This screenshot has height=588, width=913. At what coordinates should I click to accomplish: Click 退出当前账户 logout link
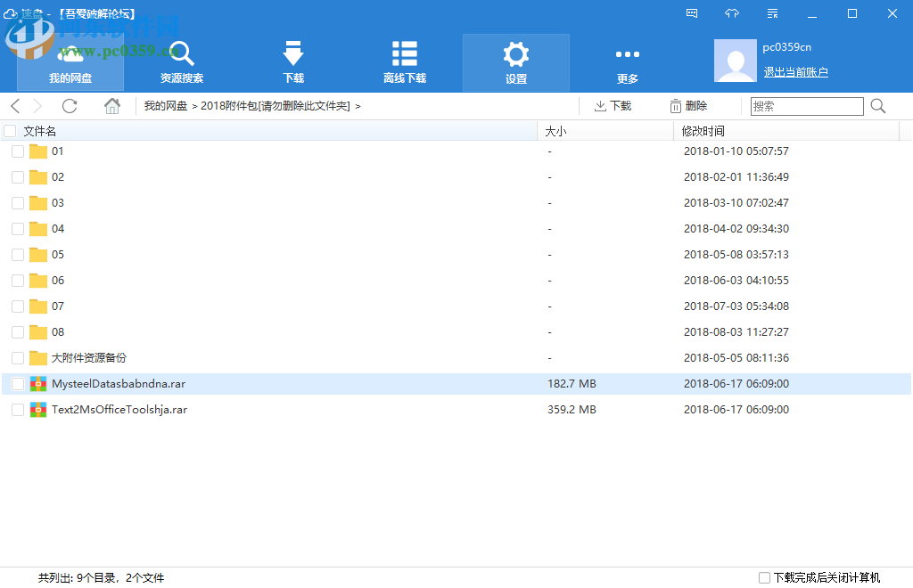pyautogui.click(x=796, y=72)
